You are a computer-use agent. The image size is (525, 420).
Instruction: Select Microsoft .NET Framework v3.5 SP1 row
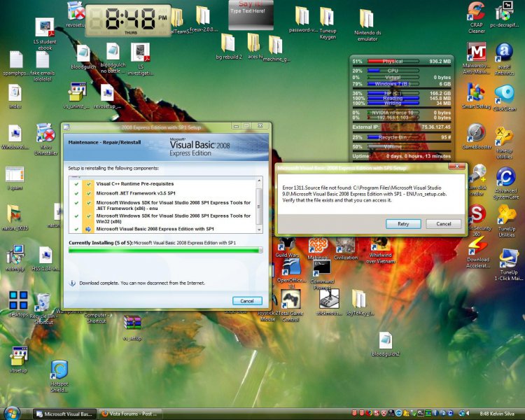point(162,193)
